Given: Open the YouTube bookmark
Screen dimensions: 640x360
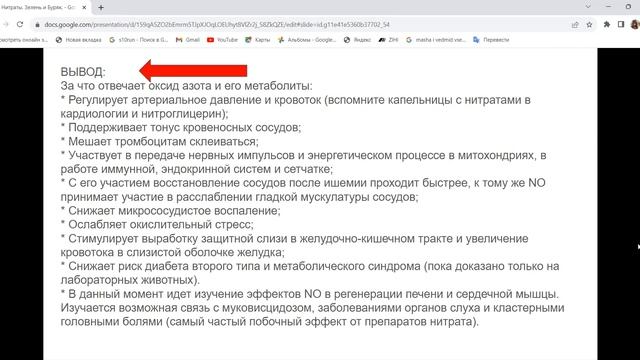Looking at the screenshot, I should [222, 40].
